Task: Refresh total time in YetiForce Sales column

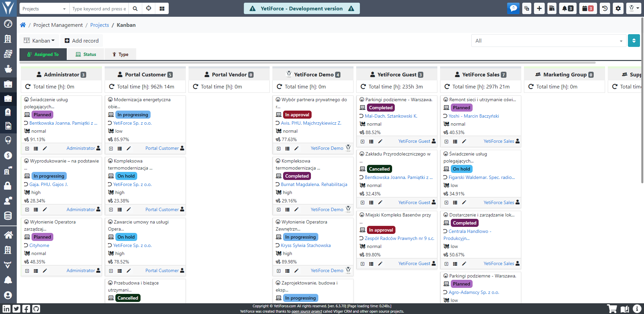Action: coord(447,87)
